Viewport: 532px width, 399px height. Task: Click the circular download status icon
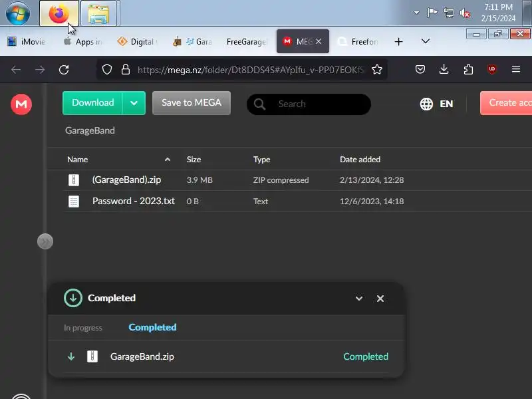73,298
